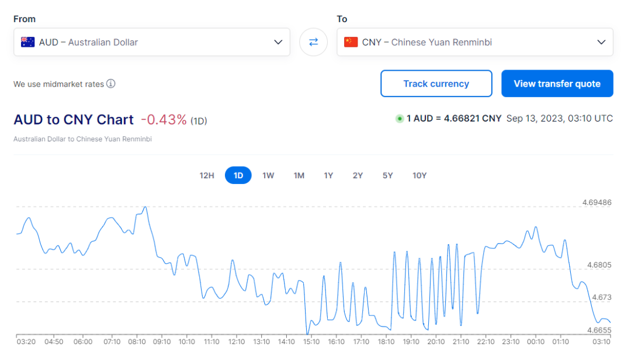
Task: Select the 12H time range
Action: (x=207, y=175)
